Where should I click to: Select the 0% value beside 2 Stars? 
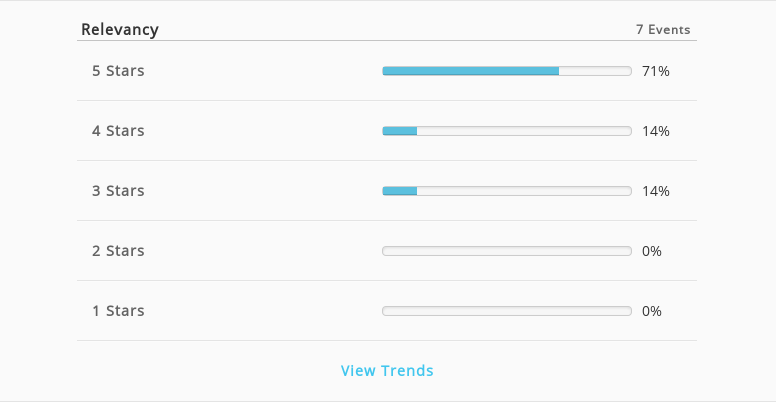pyautogui.click(x=652, y=251)
